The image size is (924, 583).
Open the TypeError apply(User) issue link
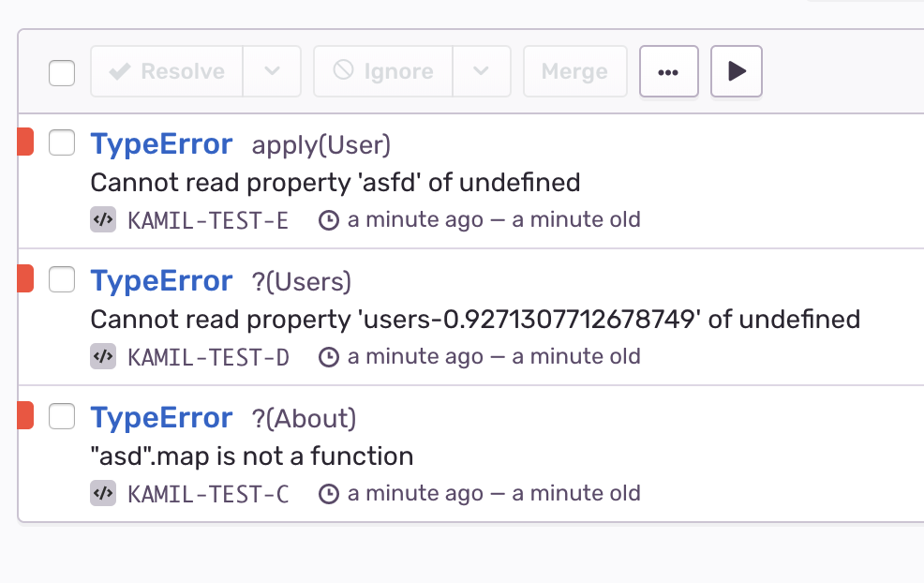point(161,143)
